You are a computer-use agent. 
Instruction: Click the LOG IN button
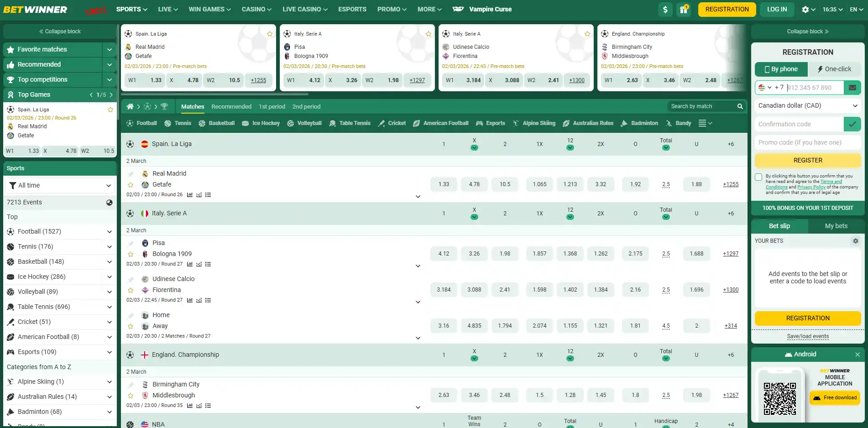pos(777,9)
